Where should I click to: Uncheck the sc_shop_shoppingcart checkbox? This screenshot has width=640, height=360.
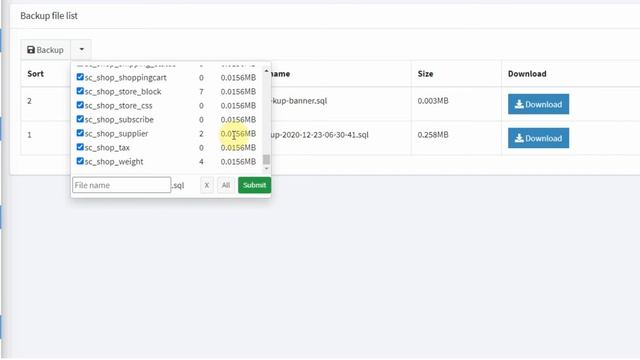click(80, 77)
